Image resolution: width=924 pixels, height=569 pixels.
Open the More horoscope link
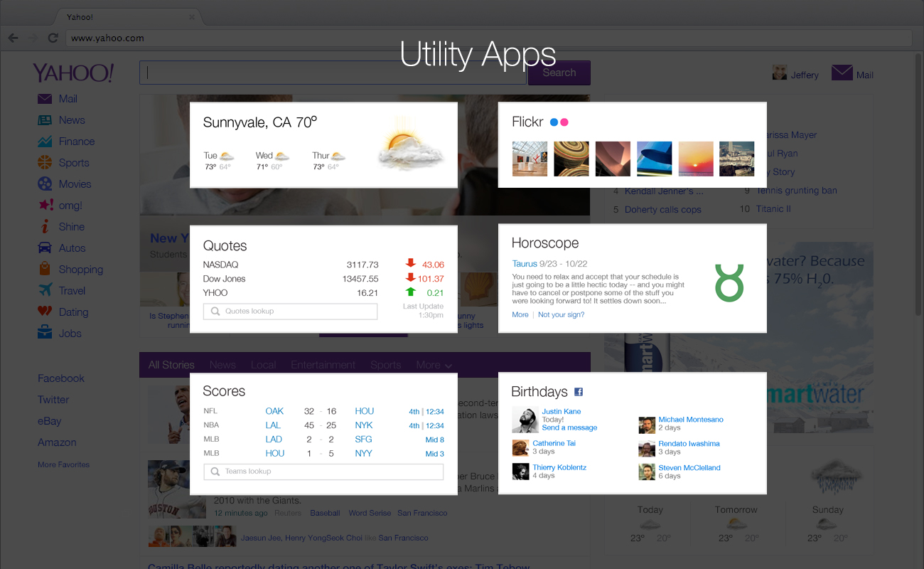pyautogui.click(x=520, y=314)
